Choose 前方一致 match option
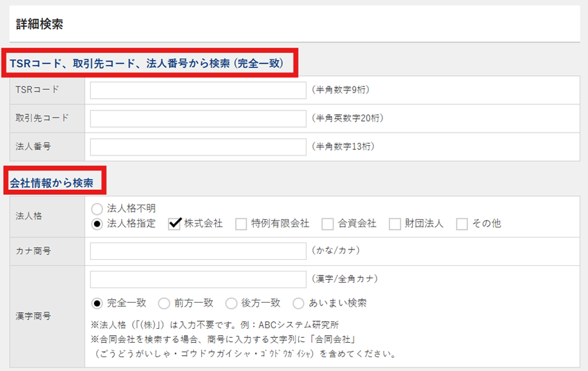The height and width of the screenshot is (371, 588). pyautogui.click(x=164, y=303)
